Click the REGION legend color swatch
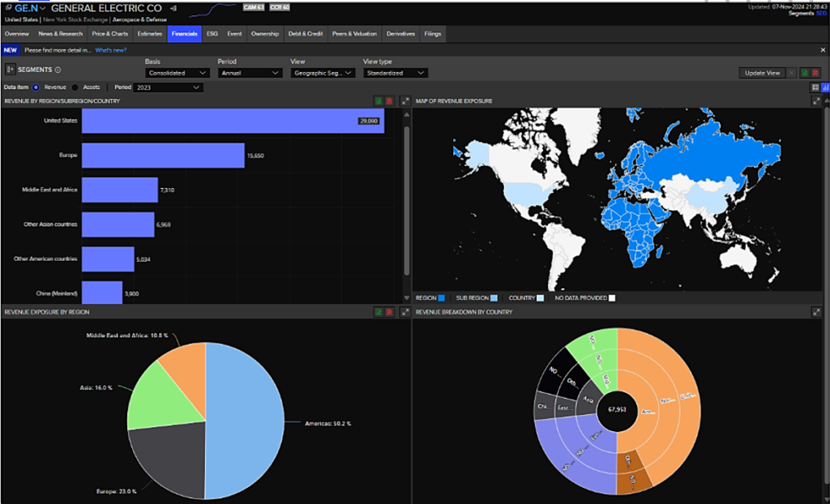This screenshot has width=830, height=504. tap(441, 298)
